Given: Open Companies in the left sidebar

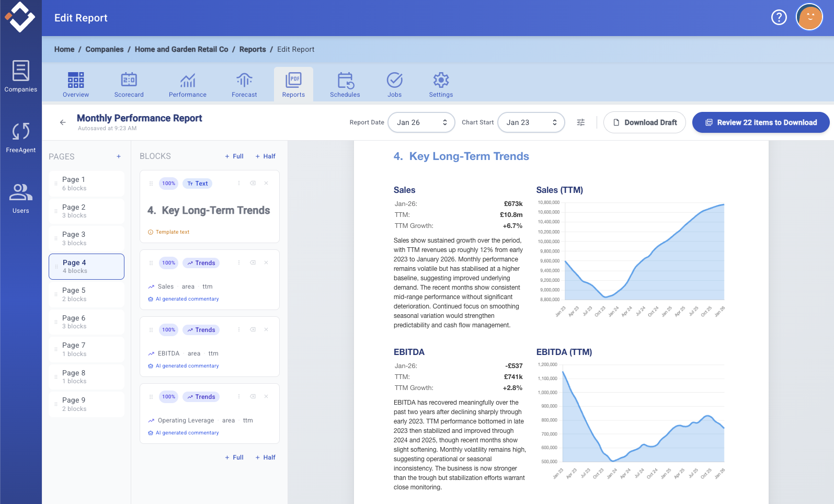Looking at the screenshot, I should point(21,76).
